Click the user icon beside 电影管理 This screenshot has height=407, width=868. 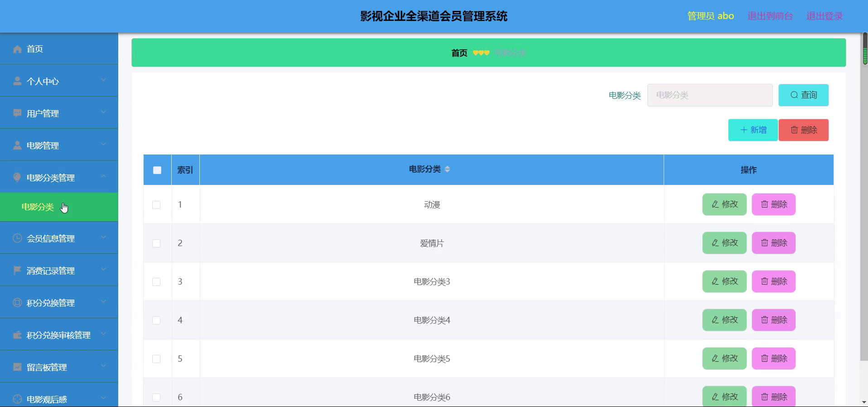pos(17,145)
